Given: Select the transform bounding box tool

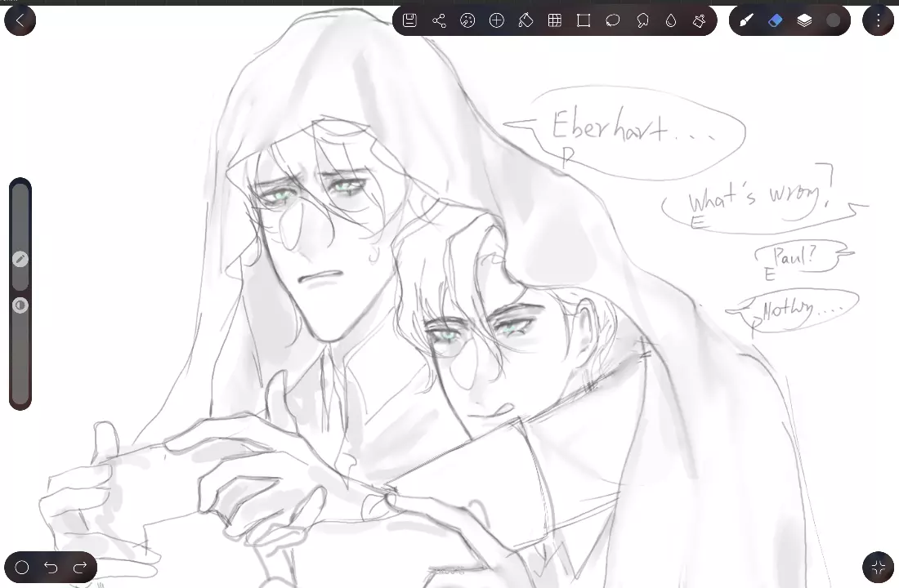Looking at the screenshot, I should pyautogui.click(x=584, y=20).
